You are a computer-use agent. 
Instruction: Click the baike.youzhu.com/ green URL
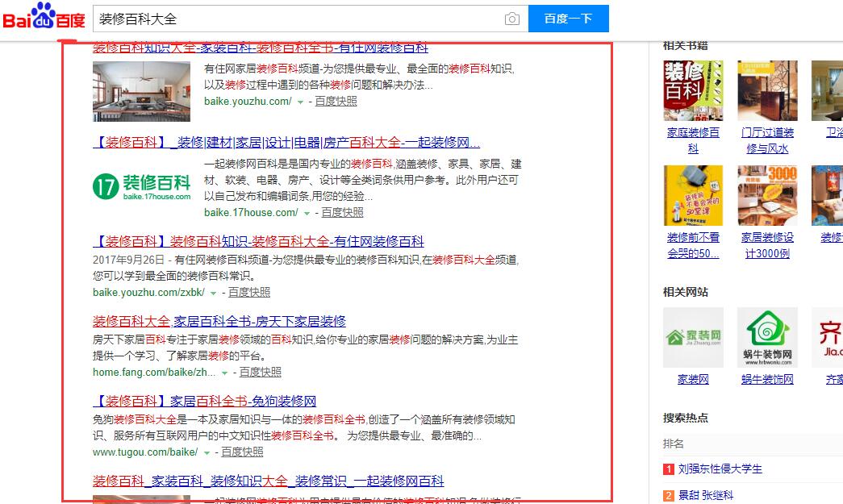(x=248, y=101)
